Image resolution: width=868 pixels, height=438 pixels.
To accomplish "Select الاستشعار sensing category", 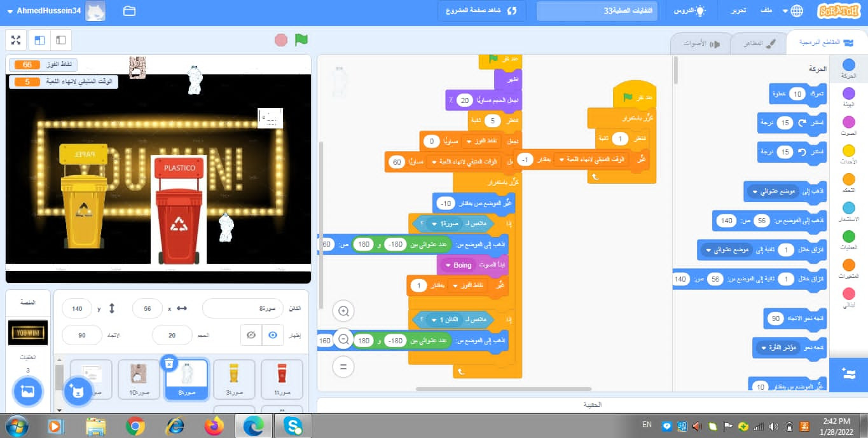I will point(848,212).
